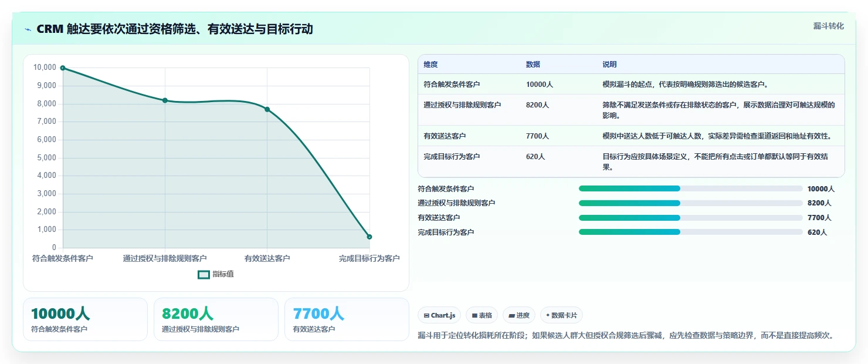Image resolution: width=868 pixels, height=364 pixels.
Task: Click the 数据卡片 tag chip
Action: click(x=561, y=315)
